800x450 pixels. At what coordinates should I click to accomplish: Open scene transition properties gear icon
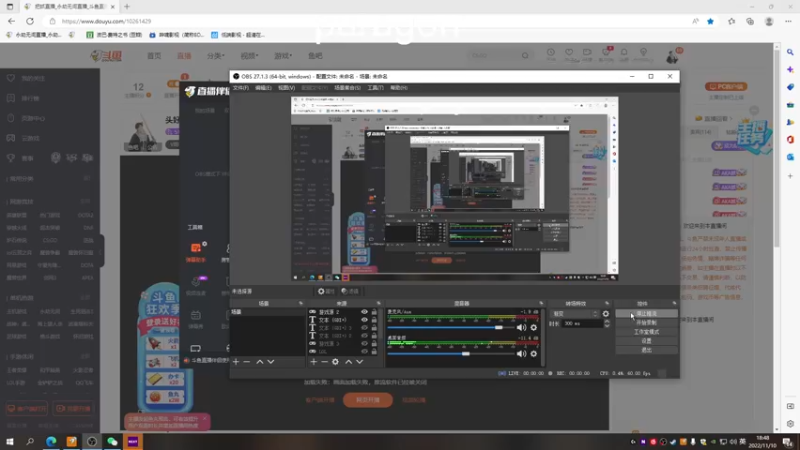pos(606,314)
